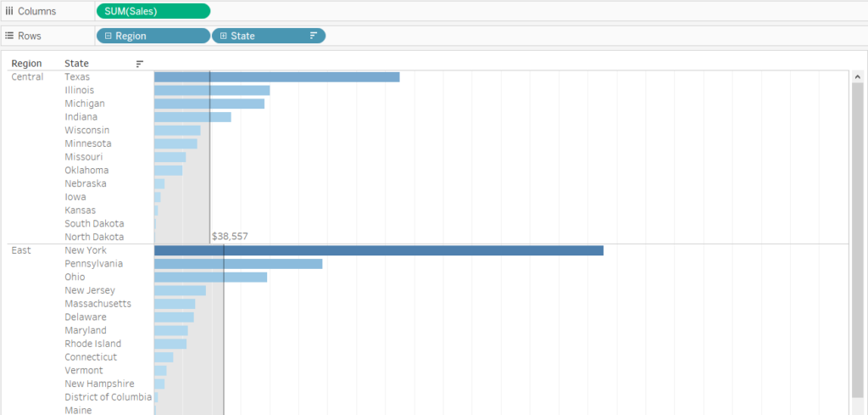The height and width of the screenshot is (415, 868).
Task: Click the Columns shelf label
Action: point(37,11)
